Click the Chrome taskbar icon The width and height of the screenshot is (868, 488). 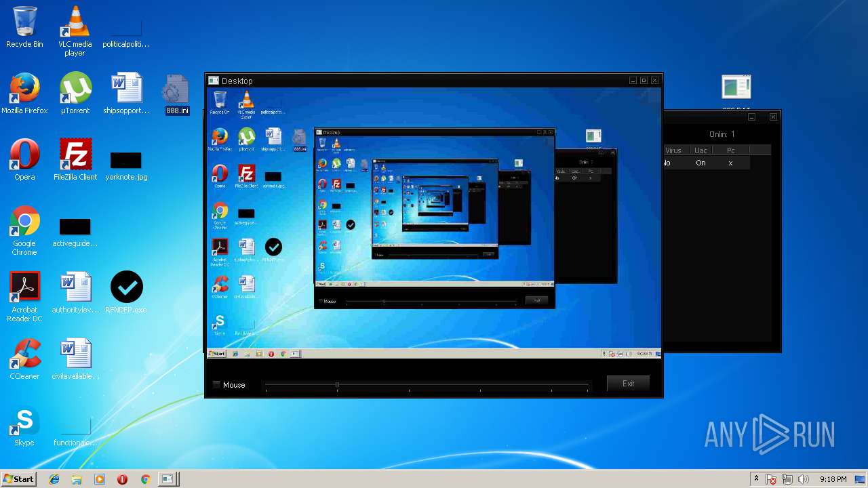coord(145,479)
